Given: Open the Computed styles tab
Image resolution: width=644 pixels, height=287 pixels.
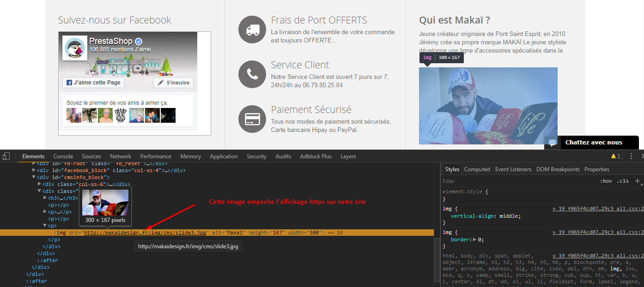Looking at the screenshot, I should (x=477, y=169).
